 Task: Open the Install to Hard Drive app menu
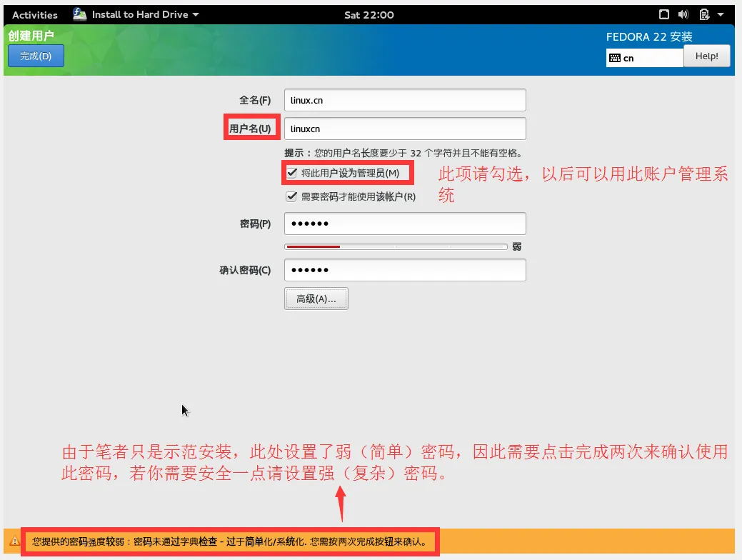[x=145, y=15]
